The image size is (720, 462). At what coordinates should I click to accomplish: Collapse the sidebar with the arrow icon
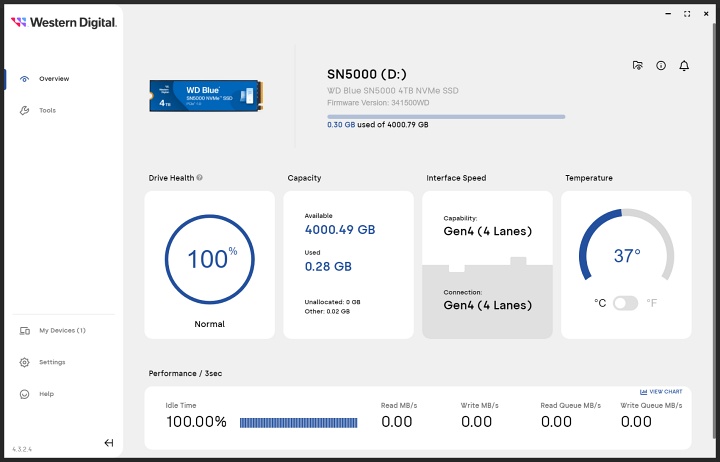pyautogui.click(x=109, y=443)
